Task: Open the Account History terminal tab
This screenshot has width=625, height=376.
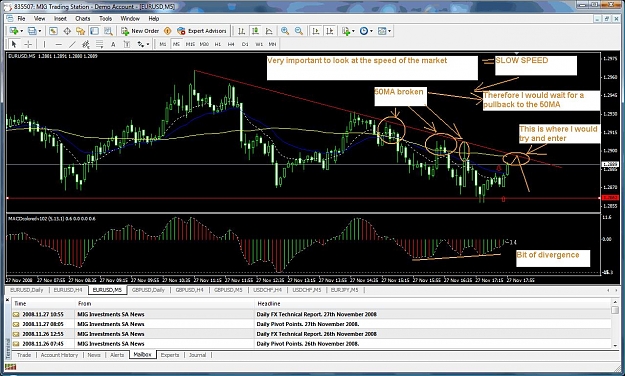Action: coord(59,355)
